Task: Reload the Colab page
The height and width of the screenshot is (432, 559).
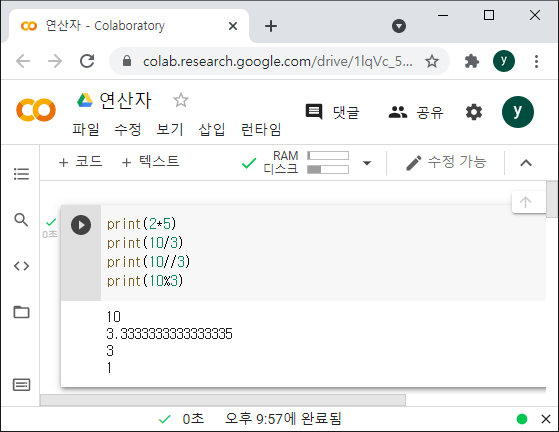Action: pos(87,61)
